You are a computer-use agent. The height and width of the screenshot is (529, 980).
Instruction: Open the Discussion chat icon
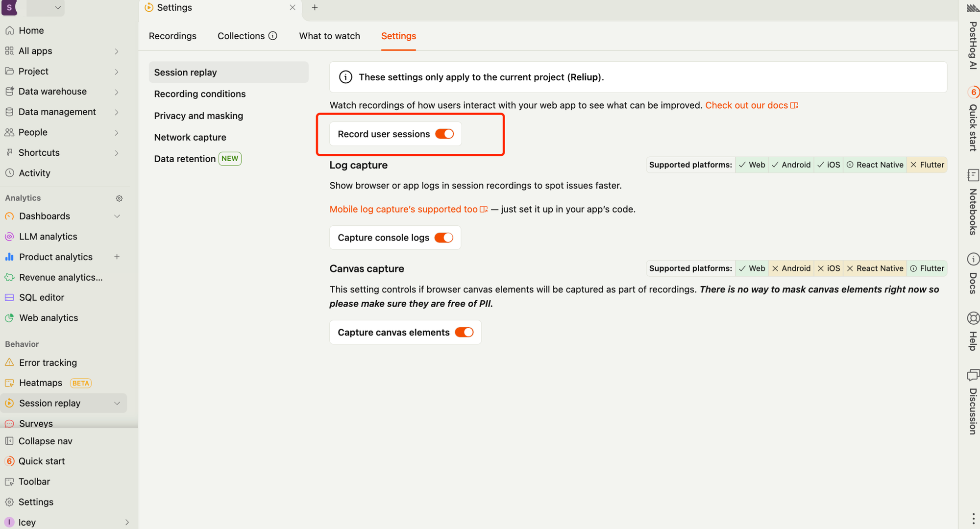click(973, 375)
